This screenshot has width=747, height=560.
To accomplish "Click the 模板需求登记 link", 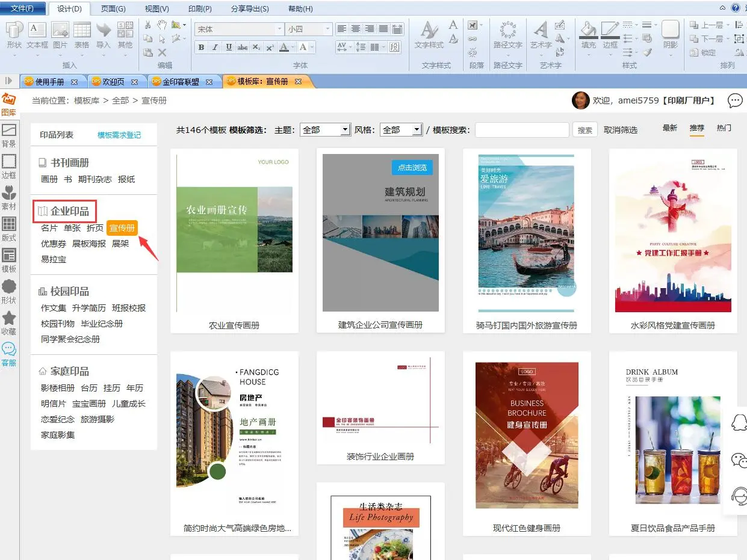I will [x=119, y=135].
